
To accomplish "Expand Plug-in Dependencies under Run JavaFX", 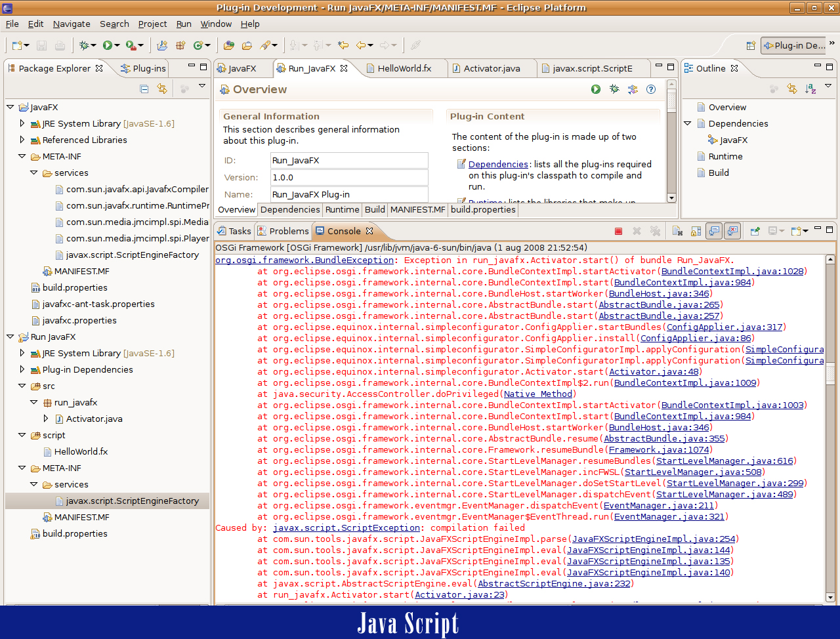I will click(22, 369).
